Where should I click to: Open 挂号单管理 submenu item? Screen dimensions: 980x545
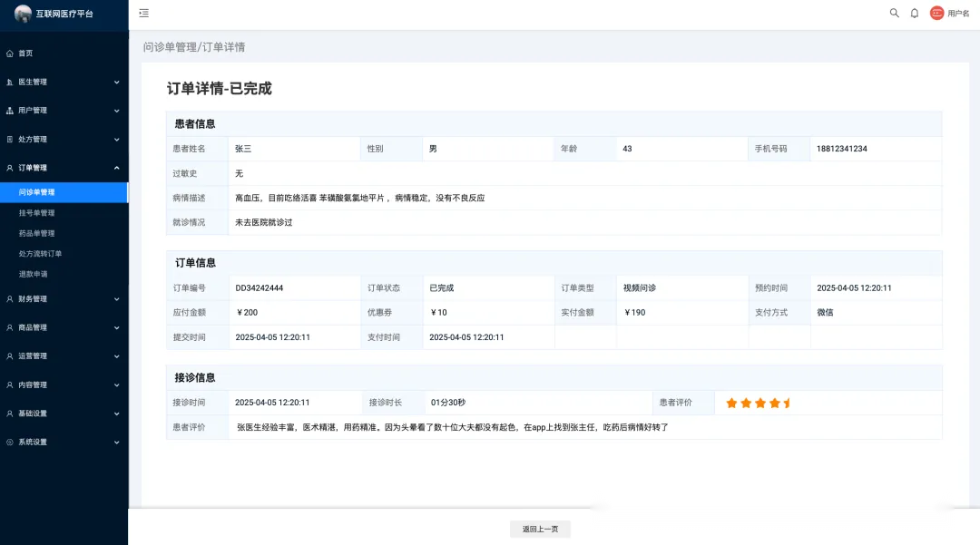pyautogui.click(x=37, y=213)
